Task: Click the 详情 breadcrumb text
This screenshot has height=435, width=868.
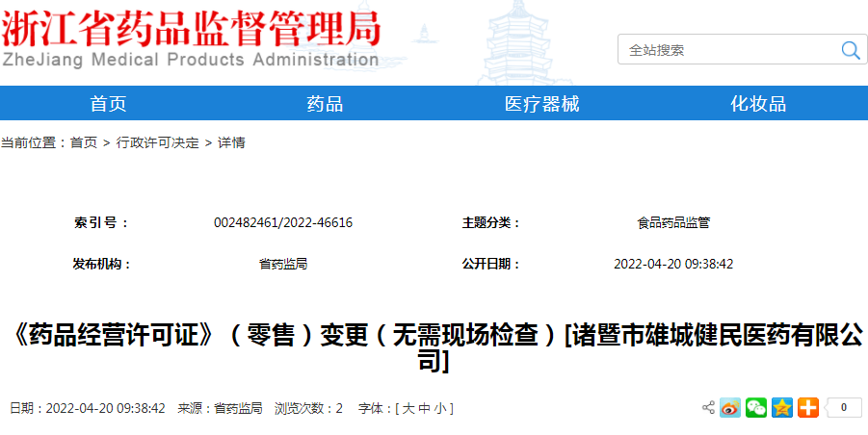Action: click(x=231, y=143)
